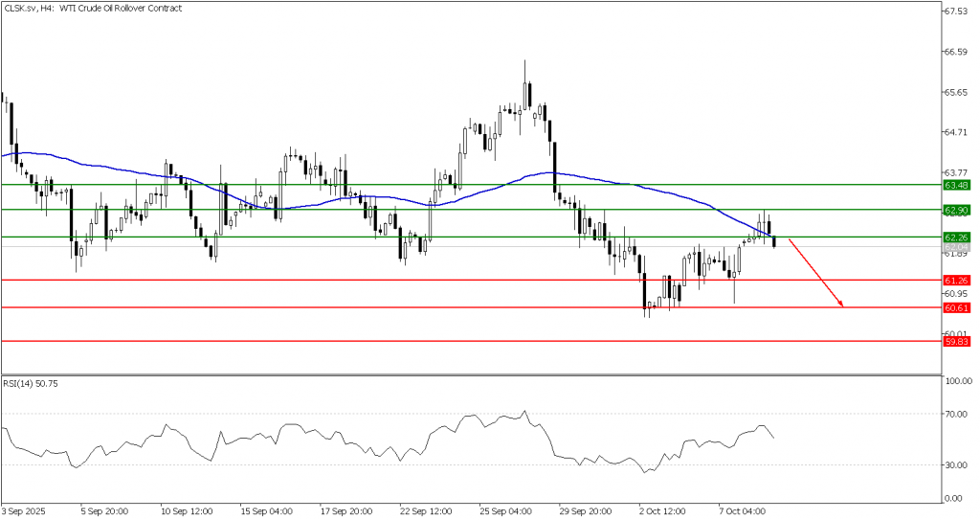Click the 67.53 price axis value

[x=956, y=12]
